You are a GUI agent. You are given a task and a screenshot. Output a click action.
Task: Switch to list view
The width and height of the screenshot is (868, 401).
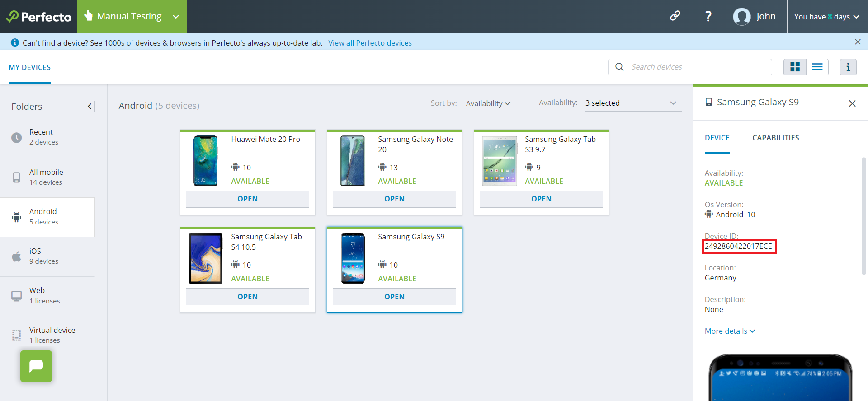pyautogui.click(x=817, y=67)
